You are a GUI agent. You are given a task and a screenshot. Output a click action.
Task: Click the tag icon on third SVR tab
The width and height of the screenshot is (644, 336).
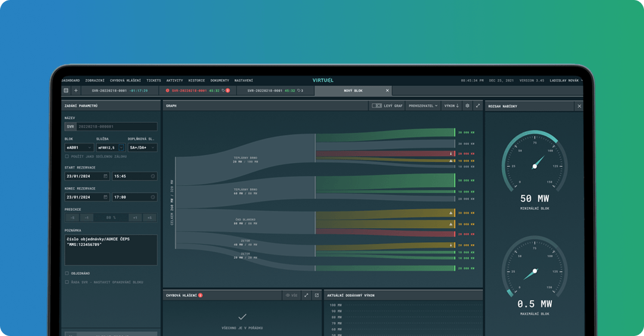click(299, 91)
